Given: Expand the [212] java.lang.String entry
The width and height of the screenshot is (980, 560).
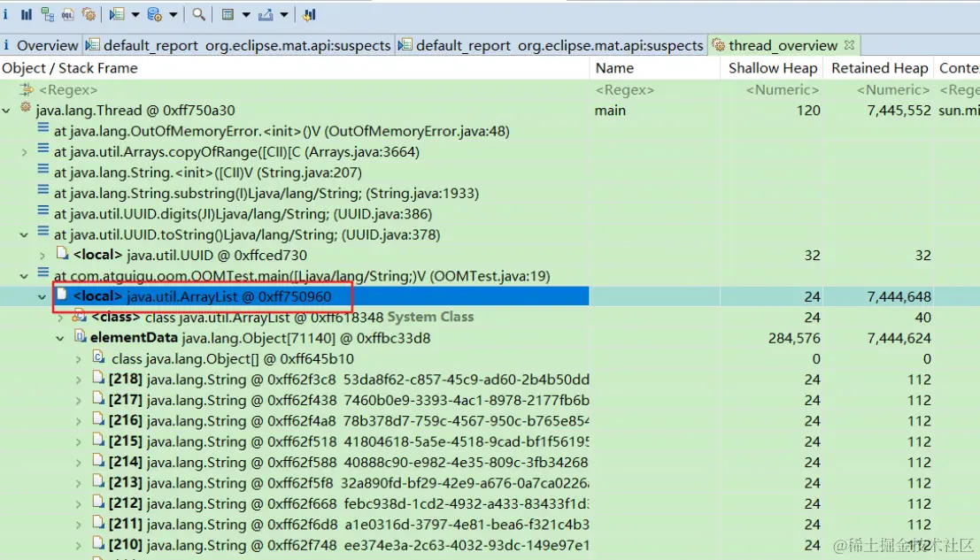Looking at the screenshot, I should click(x=79, y=504).
